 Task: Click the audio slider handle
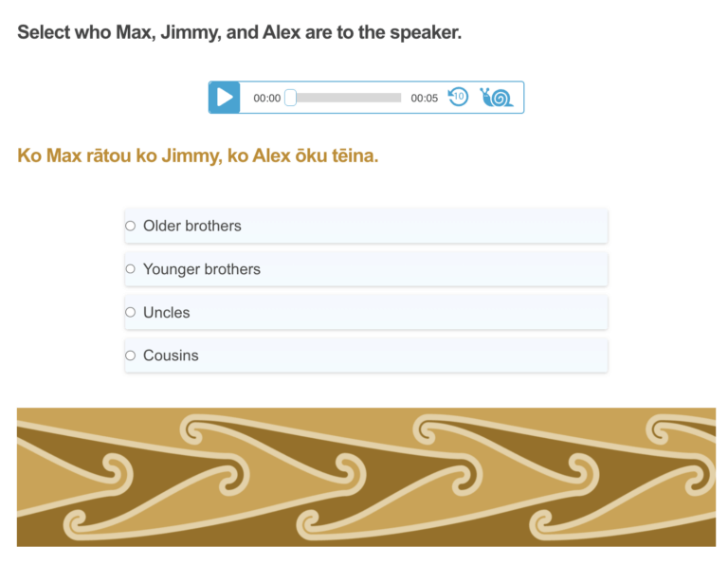[291, 98]
